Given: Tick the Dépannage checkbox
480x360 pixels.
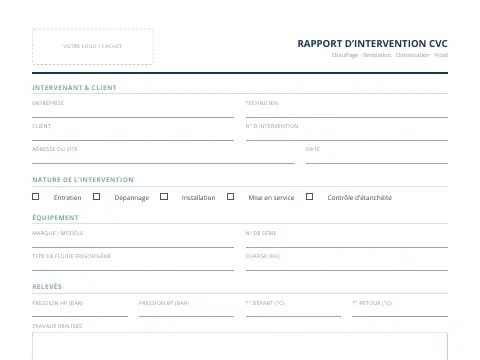Looking at the screenshot, I should click(96, 197).
